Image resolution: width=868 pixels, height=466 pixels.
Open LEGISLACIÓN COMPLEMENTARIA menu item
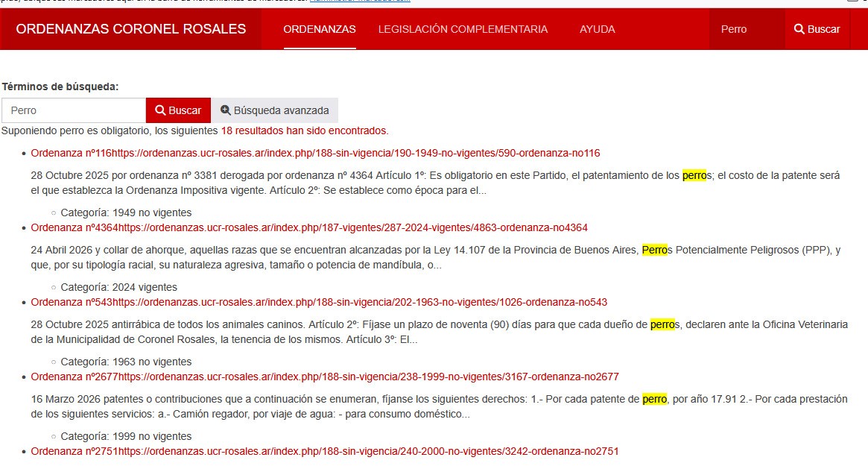[x=463, y=29]
